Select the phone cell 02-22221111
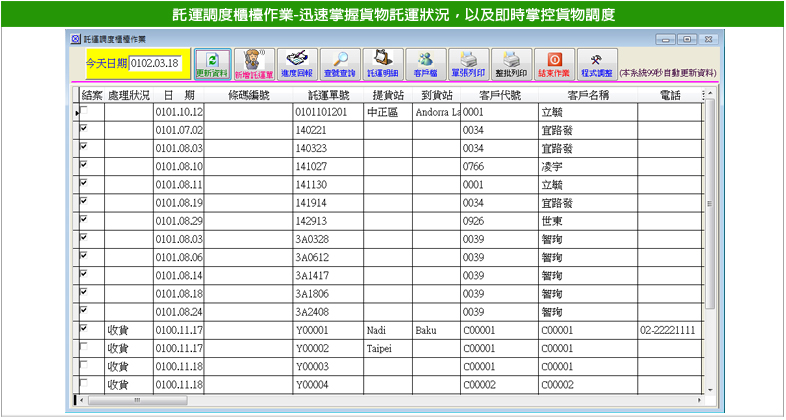Screen dimensions: 786x420 click(670, 330)
